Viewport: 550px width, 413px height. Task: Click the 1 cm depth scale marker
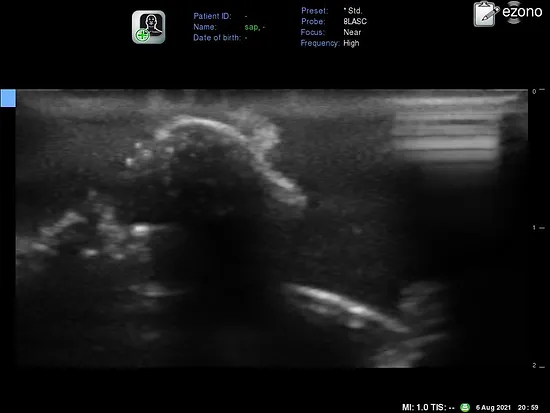(x=538, y=228)
